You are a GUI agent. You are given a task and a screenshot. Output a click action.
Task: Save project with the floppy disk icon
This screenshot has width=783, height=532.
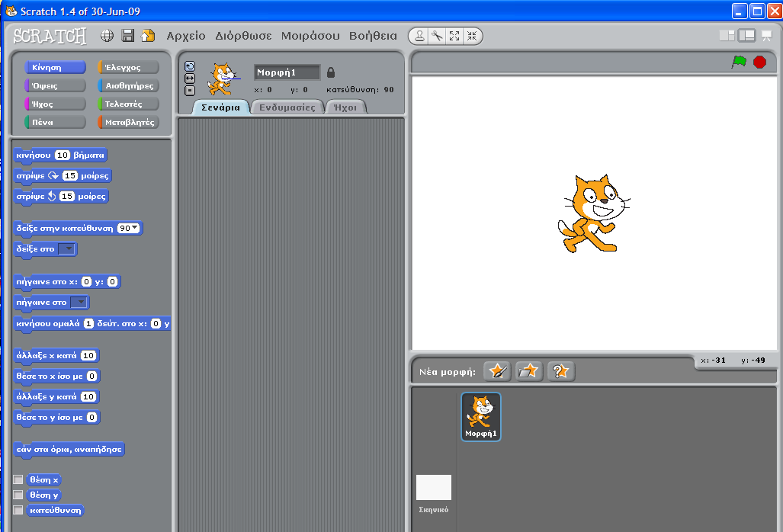(128, 36)
